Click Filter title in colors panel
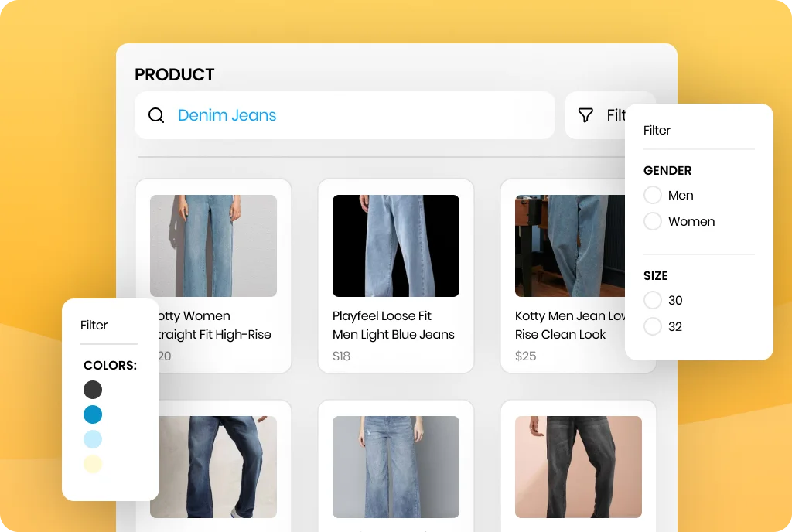Viewport: 792px width, 532px height. tap(94, 325)
